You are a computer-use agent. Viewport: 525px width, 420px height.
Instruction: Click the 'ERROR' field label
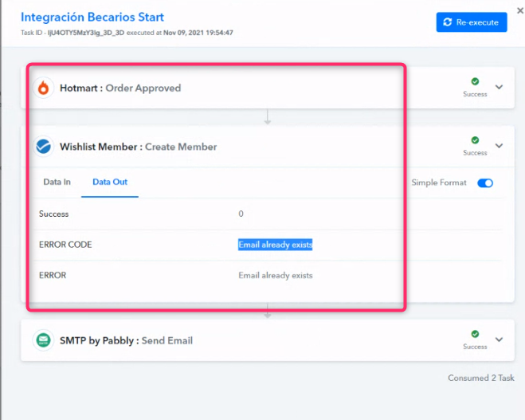coord(53,275)
